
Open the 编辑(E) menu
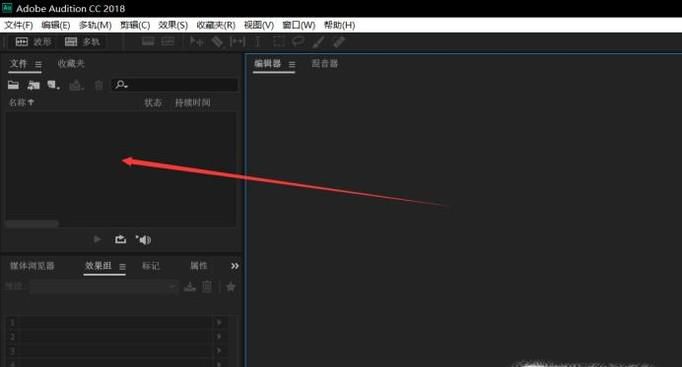coord(56,25)
